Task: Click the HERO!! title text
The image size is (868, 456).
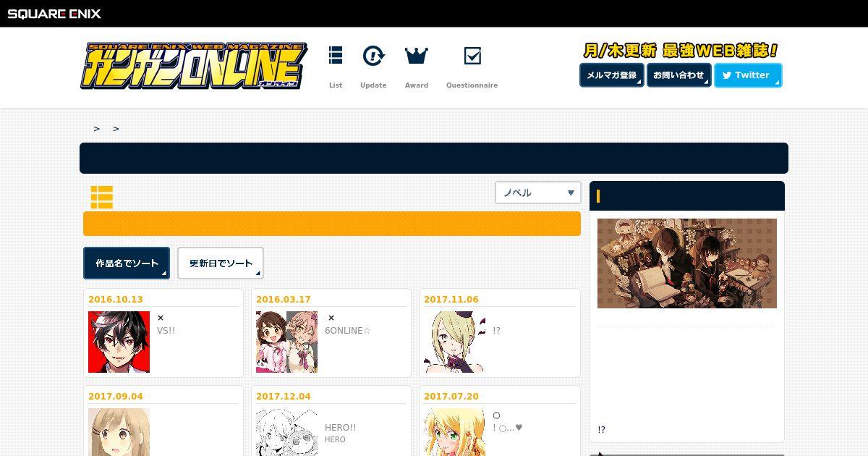Action: click(341, 428)
